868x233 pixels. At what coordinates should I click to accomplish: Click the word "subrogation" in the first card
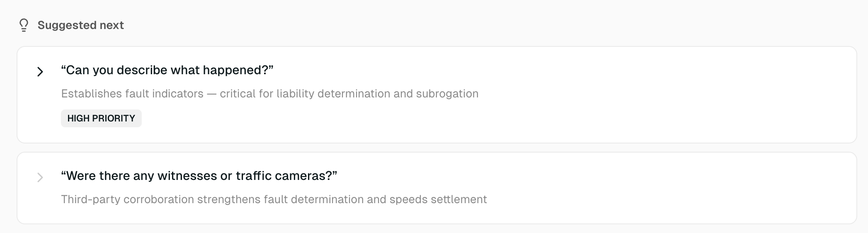pyautogui.click(x=447, y=94)
